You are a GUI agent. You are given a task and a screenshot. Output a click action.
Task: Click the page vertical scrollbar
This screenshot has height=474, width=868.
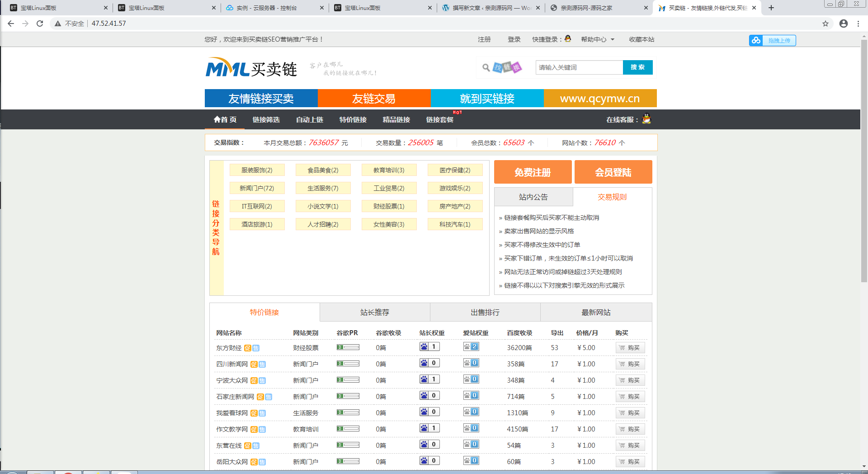point(864,161)
